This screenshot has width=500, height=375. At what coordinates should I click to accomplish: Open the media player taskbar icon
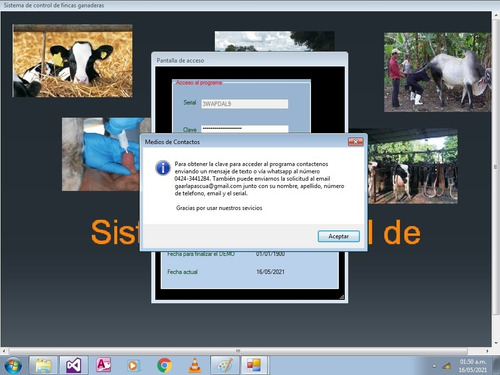coord(134,366)
